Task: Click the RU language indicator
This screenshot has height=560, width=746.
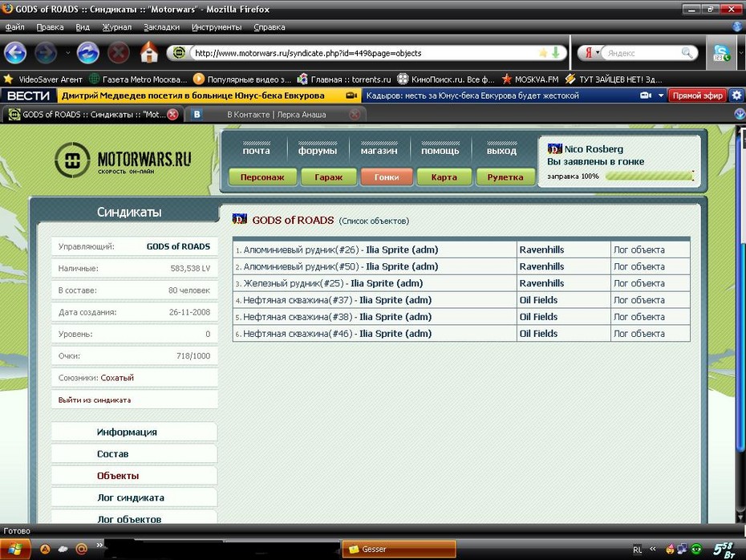Action: tap(638, 550)
